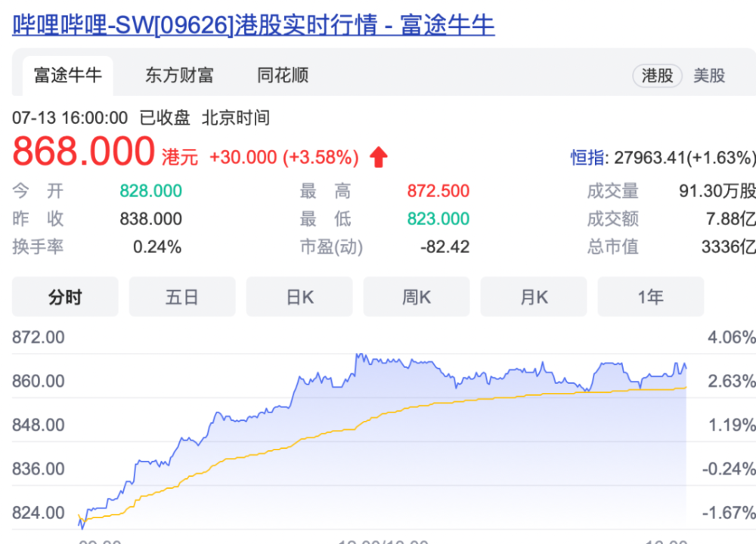Open the 月K monthly chart
Screen dimensions: 756x544
(x=534, y=297)
